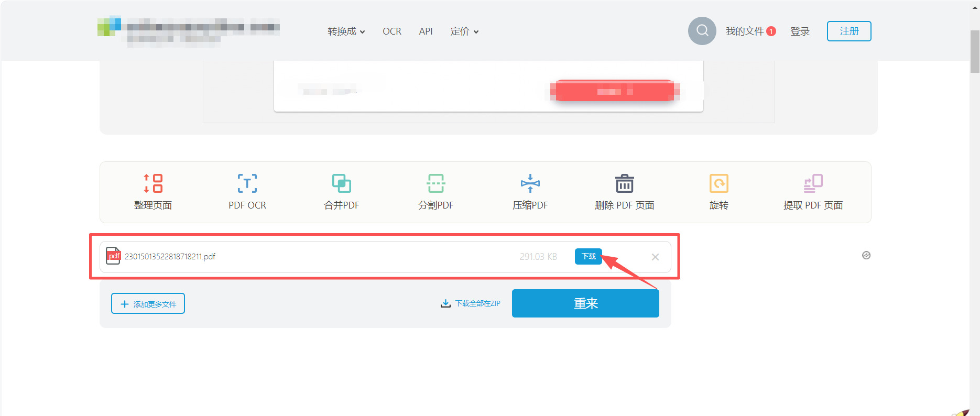The image size is (980, 416).
Task: Open the OCR menu item
Action: (392, 31)
